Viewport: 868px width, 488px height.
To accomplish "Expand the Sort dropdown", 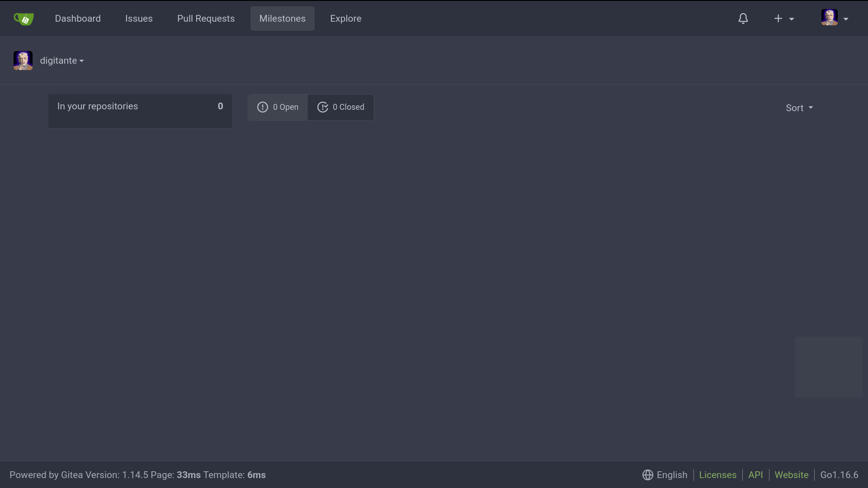I will pos(799,108).
